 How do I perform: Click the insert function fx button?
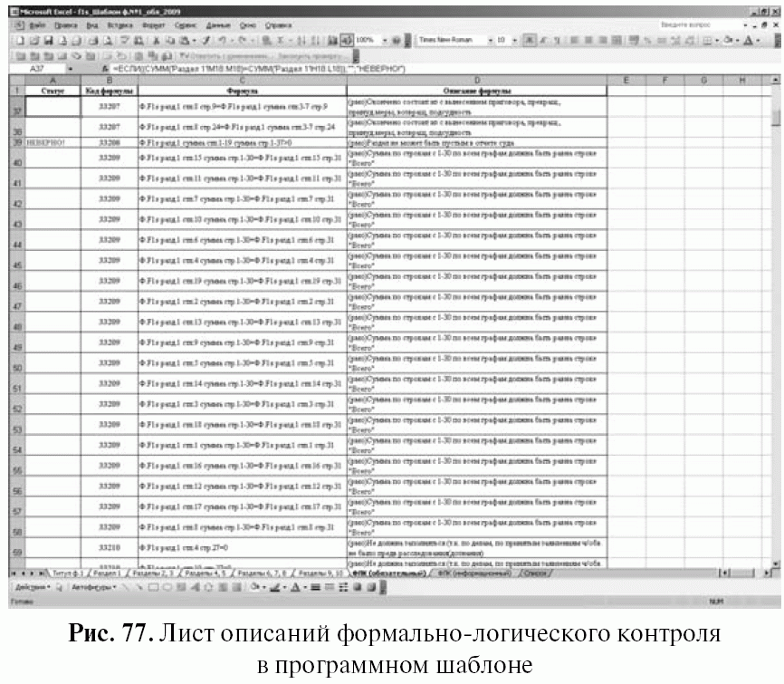[105, 69]
